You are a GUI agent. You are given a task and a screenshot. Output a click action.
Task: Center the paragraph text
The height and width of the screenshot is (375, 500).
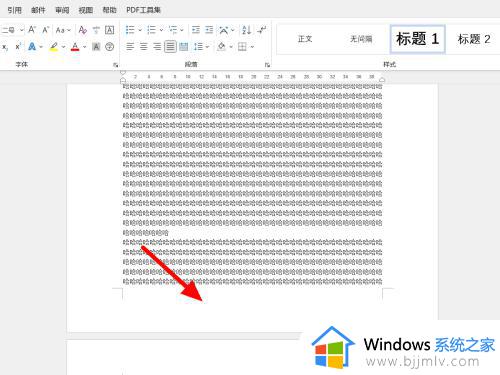[143, 47]
